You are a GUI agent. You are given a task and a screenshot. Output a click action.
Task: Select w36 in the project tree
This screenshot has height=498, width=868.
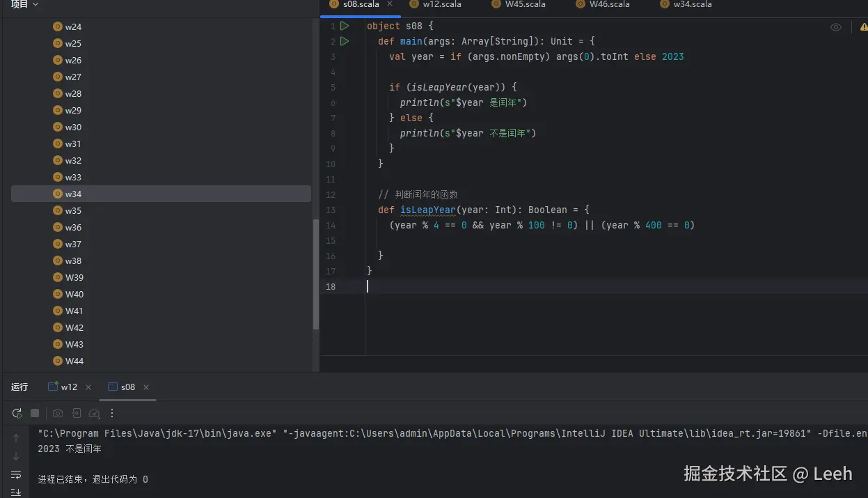click(x=161, y=227)
